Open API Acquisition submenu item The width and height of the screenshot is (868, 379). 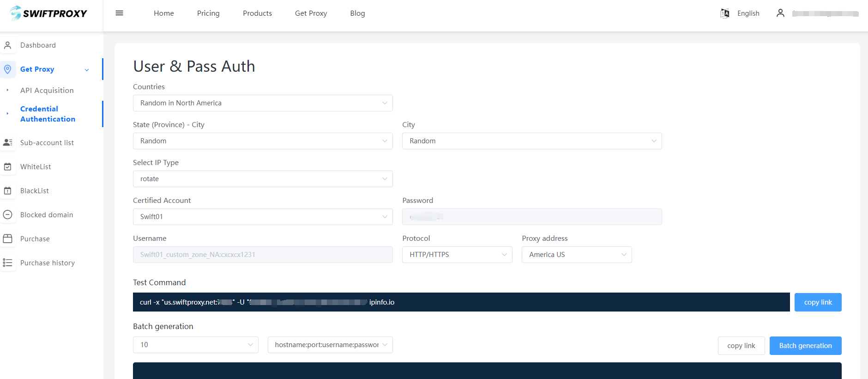47,91
